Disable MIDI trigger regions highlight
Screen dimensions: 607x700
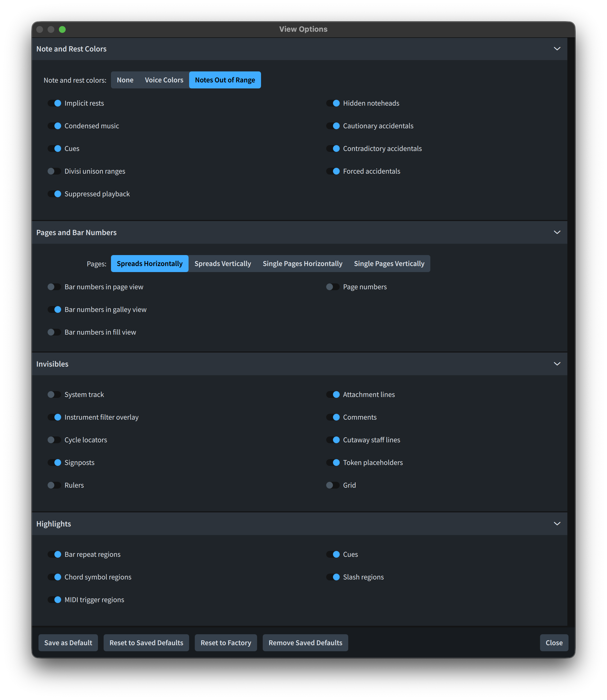(x=55, y=600)
